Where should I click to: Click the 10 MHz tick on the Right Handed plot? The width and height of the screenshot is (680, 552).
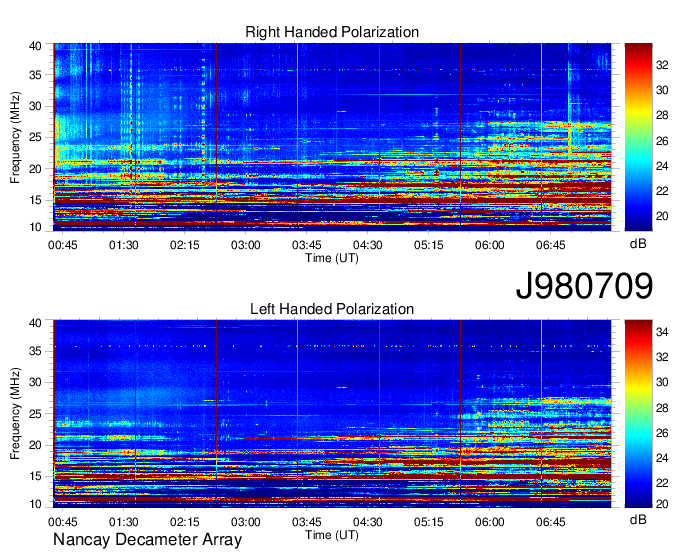pos(35,227)
